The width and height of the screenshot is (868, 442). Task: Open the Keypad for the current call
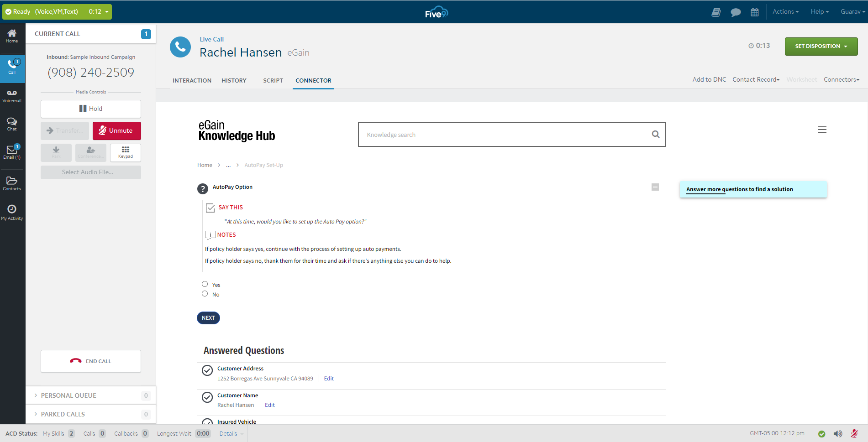125,152
